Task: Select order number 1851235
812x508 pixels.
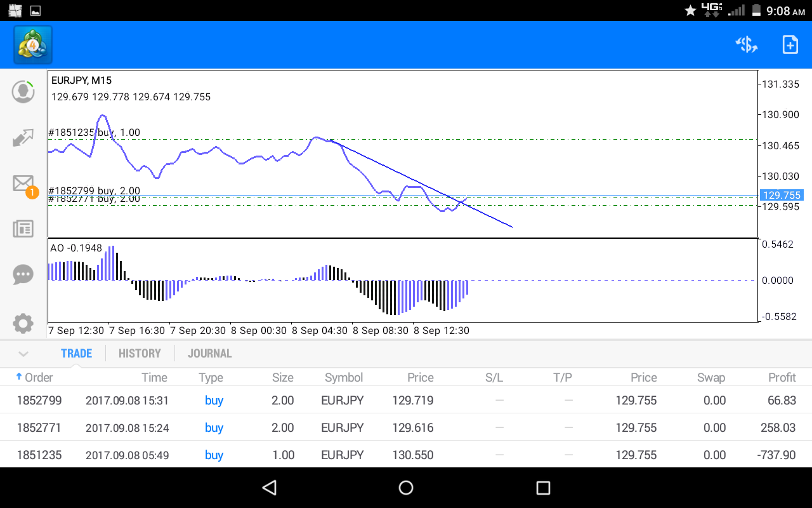Action: coord(39,455)
